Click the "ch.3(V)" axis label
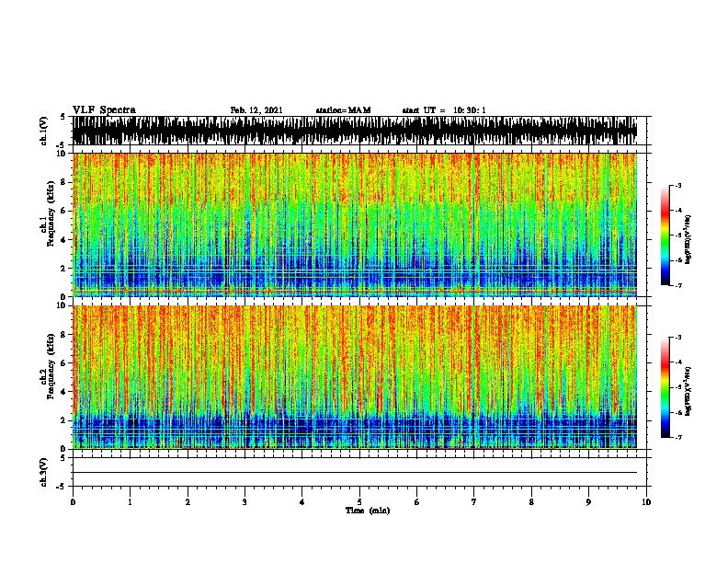The height and width of the screenshot is (563, 728). [43, 473]
